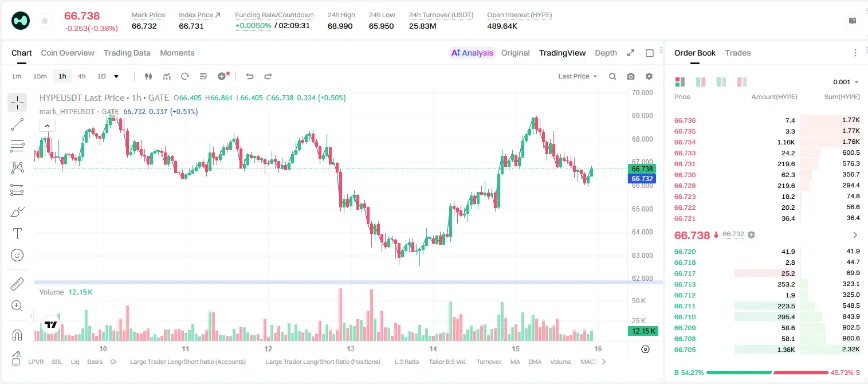Select the ruler measure tool
The width and height of the screenshot is (868, 384).
[17, 284]
